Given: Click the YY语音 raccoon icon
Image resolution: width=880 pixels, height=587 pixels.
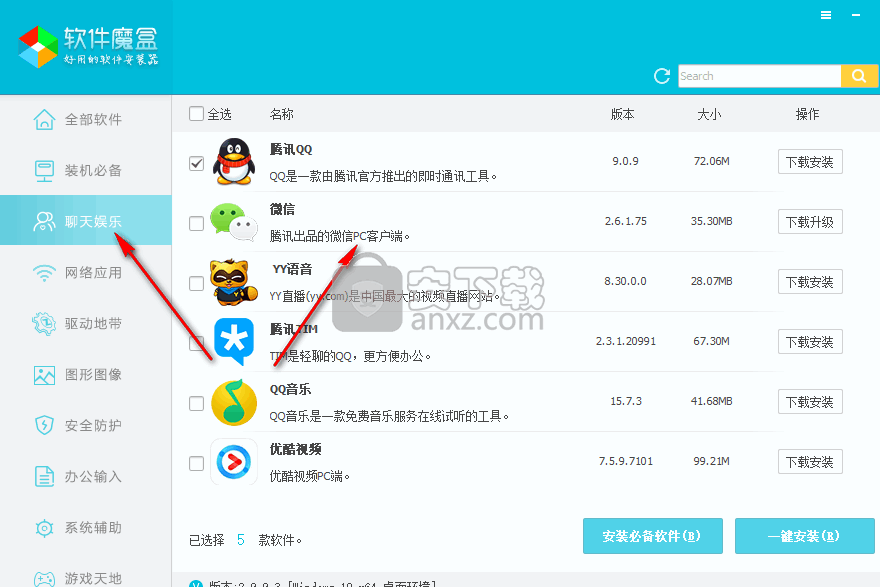Looking at the screenshot, I should 233,282.
